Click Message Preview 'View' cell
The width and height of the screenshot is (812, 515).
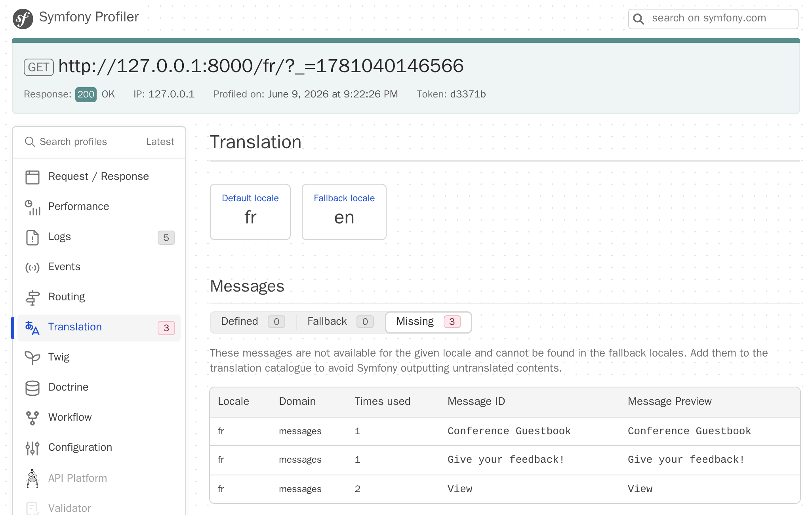point(640,489)
